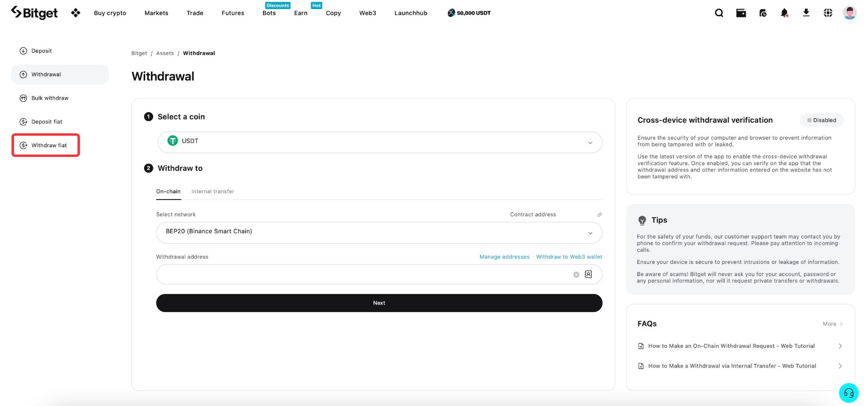The image size is (868, 406).
Task: Open the Bots menu
Action: point(269,13)
